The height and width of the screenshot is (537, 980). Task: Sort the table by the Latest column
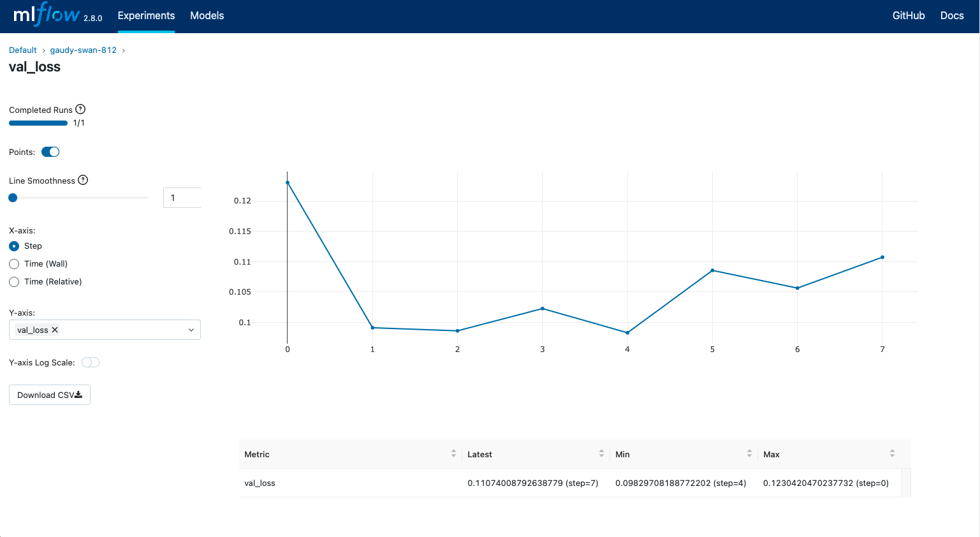(601, 453)
